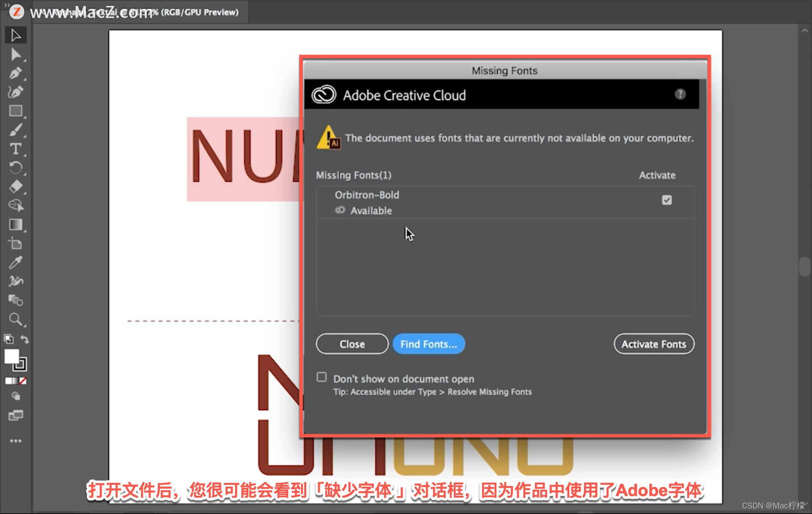This screenshot has width=812, height=514.
Task: Click the white Fill color swatch
Action: (x=11, y=356)
